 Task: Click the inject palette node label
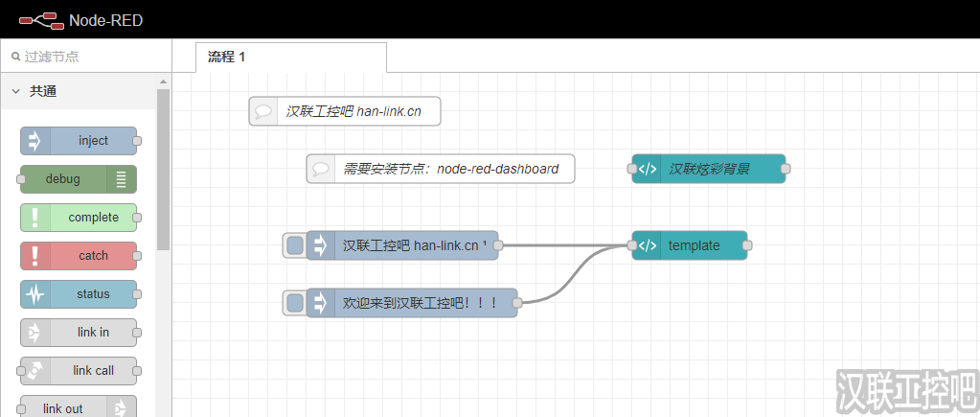coord(93,141)
